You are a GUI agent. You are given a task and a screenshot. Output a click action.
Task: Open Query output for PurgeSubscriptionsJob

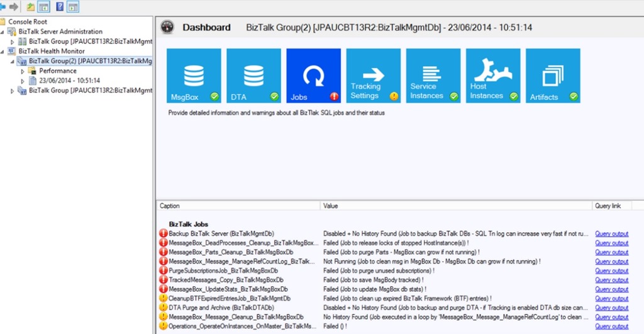(611, 270)
